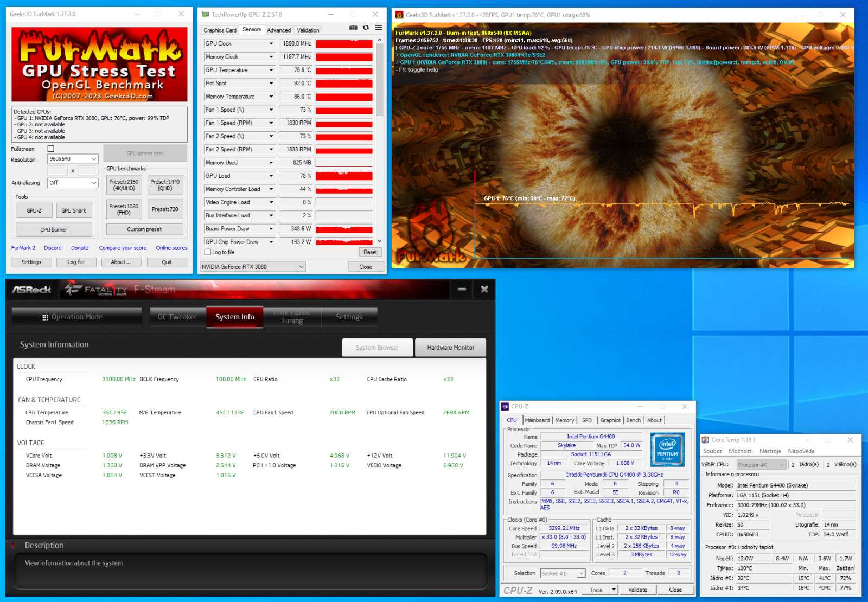Viewport: 868px width, 602px height.
Task: Switch to GPU-Z Advanced tab
Action: 279,30
